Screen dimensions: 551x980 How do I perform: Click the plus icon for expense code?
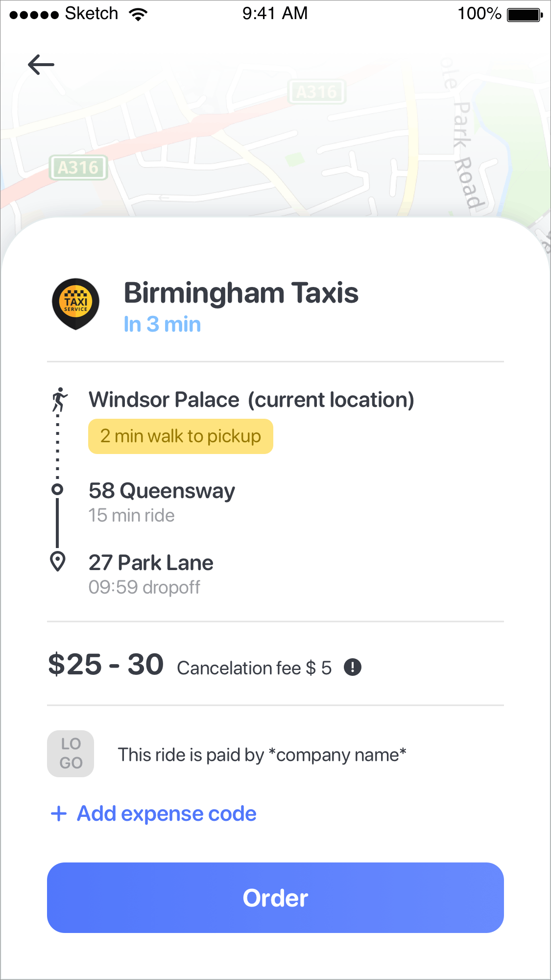[59, 813]
